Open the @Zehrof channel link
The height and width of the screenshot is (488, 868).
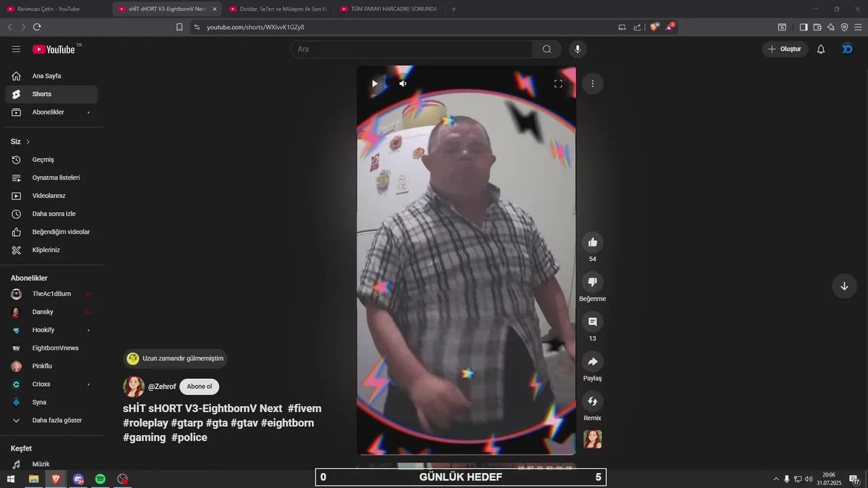pyautogui.click(x=162, y=387)
